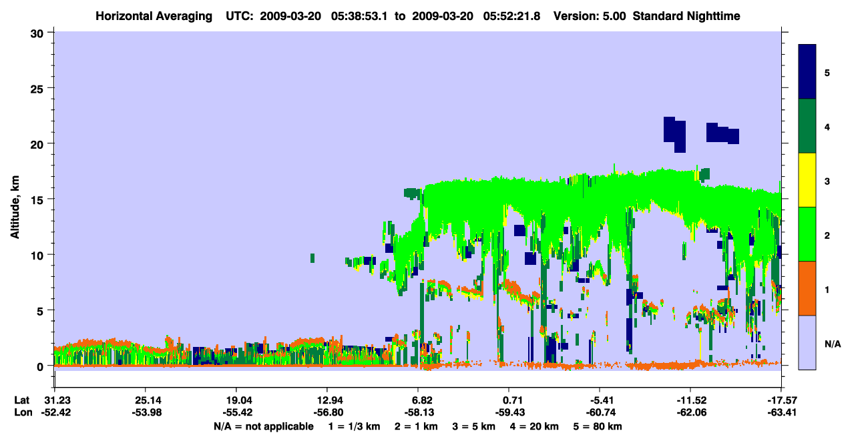This screenshot has height=445, width=868.
Task: Click the y-axis tick label 20
Action: [x=39, y=143]
